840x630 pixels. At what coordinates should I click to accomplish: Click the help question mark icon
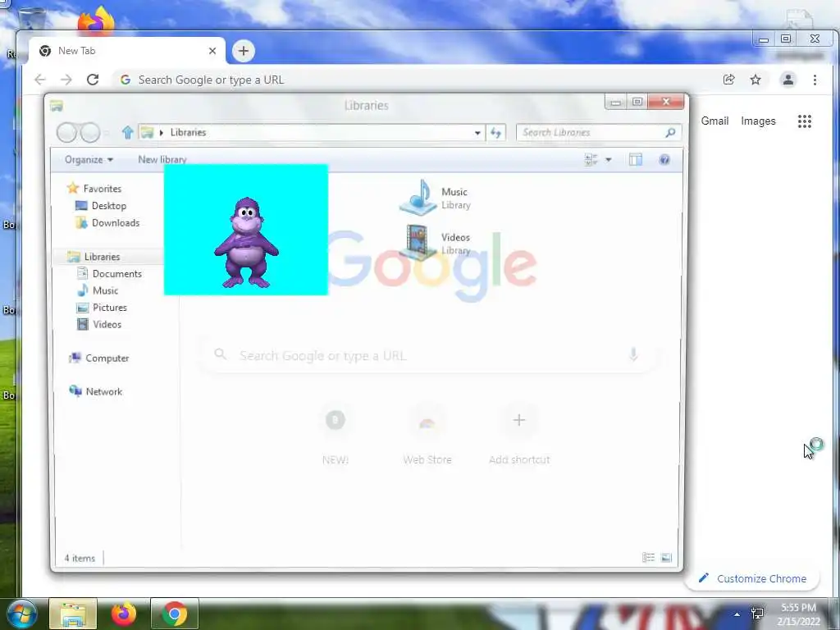coord(664,160)
